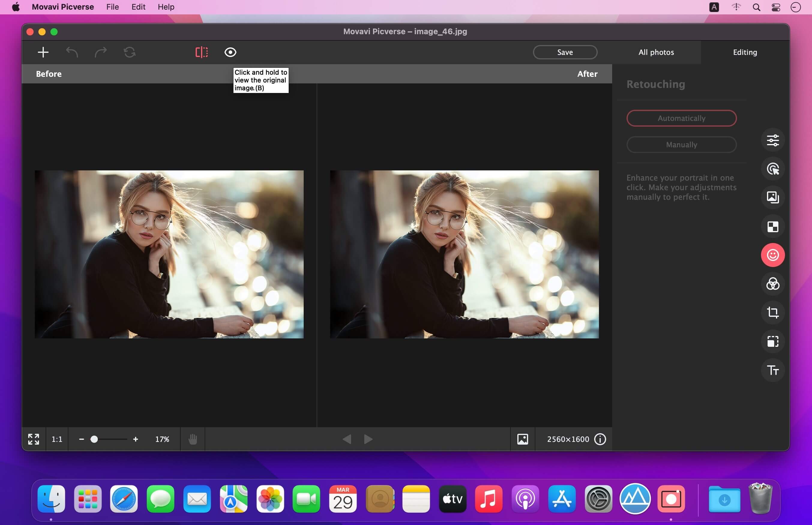Click the Before image preview
Viewport: 812px width, 525px height.
pyautogui.click(x=169, y=254)
